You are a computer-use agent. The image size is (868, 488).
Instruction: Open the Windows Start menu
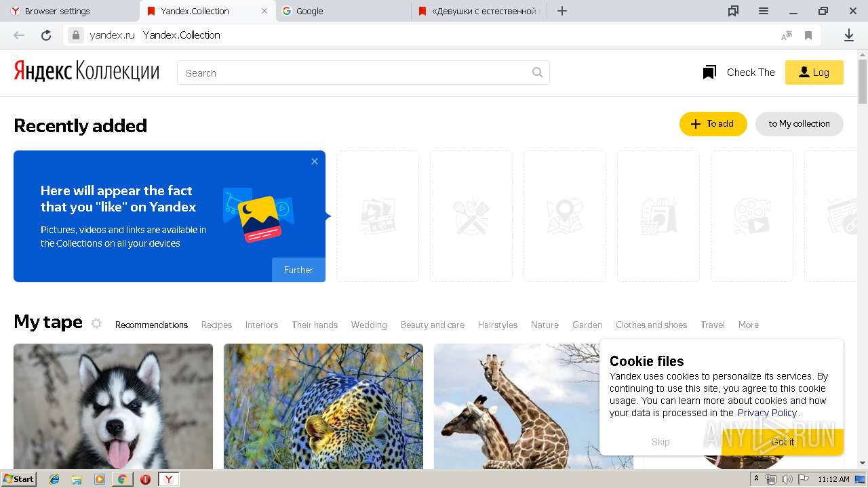coord(18,479)
